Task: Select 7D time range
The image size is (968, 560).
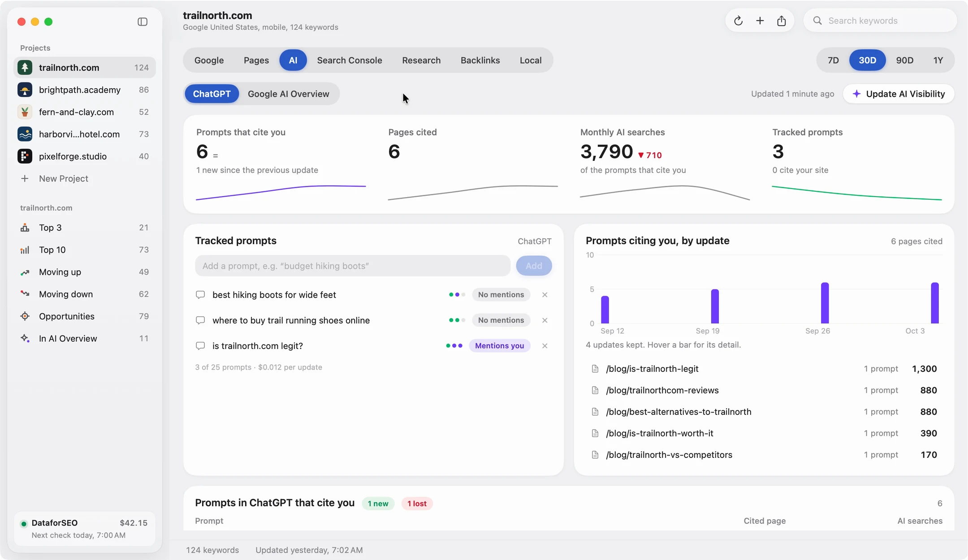Action: [x=833, y=60]
